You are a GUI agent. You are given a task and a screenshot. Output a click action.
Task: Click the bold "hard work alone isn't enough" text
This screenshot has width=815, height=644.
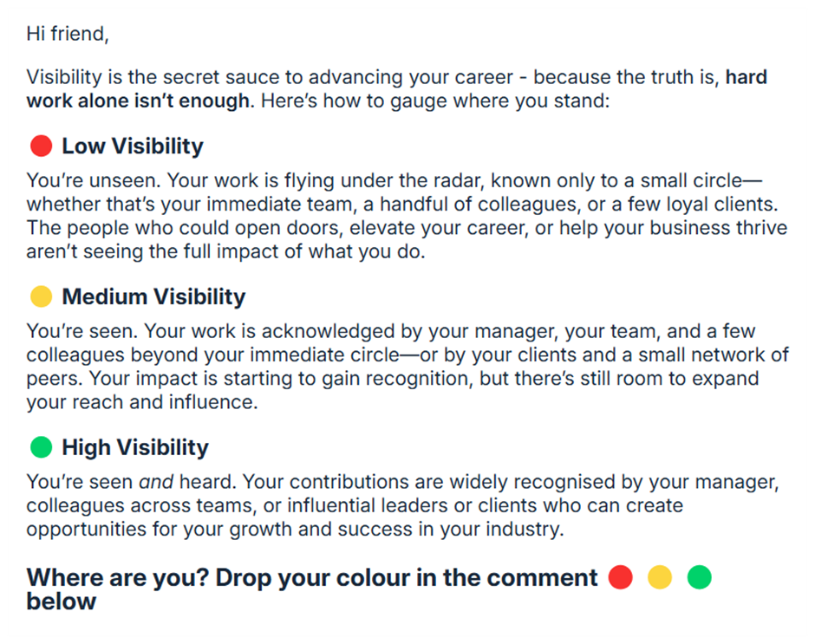(x=139, y=101)
